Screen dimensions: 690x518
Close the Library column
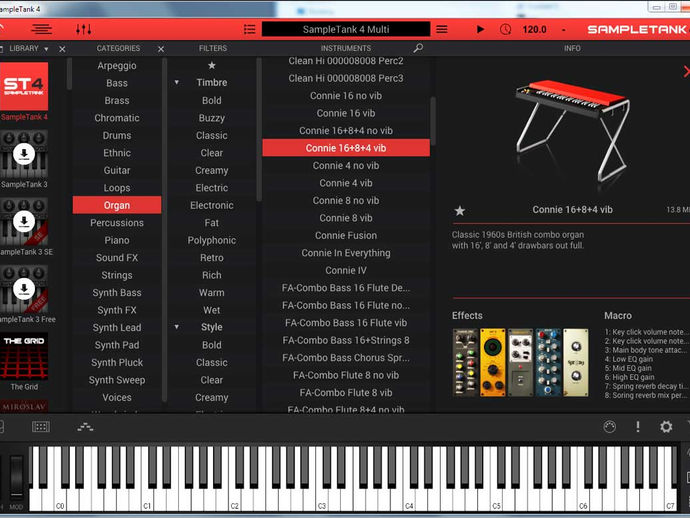pyautogui.click(x=62, y=49)
